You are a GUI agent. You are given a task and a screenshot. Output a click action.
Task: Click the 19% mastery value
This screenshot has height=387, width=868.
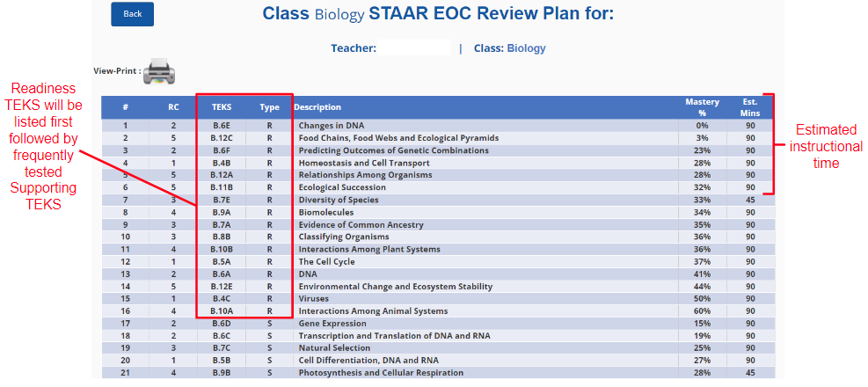[x=703, y=335]
